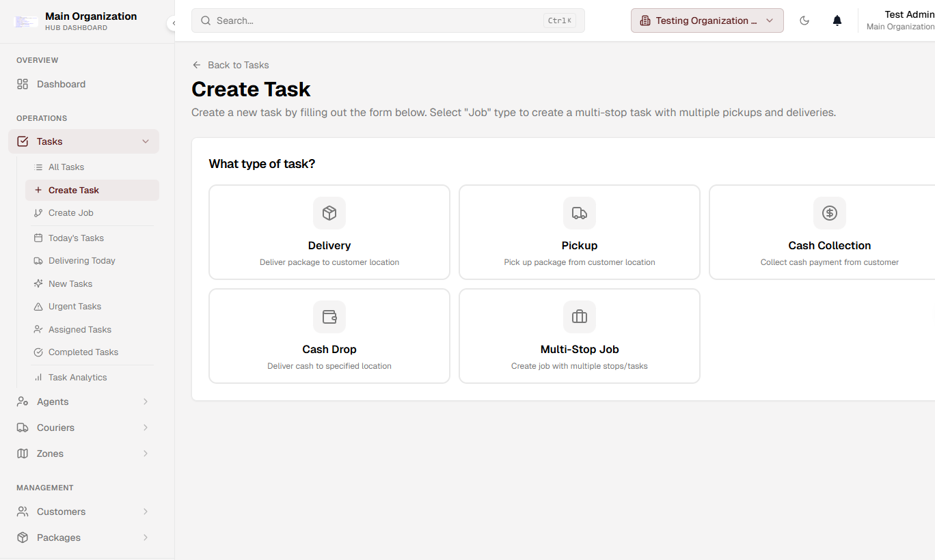Open Test Admin user profile
This screenshot has width=935, height=560.
(x=900, y=20)
